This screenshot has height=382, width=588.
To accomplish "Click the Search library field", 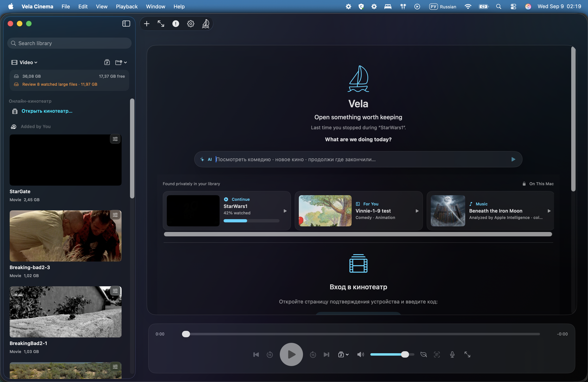I will tap(69, 43).
